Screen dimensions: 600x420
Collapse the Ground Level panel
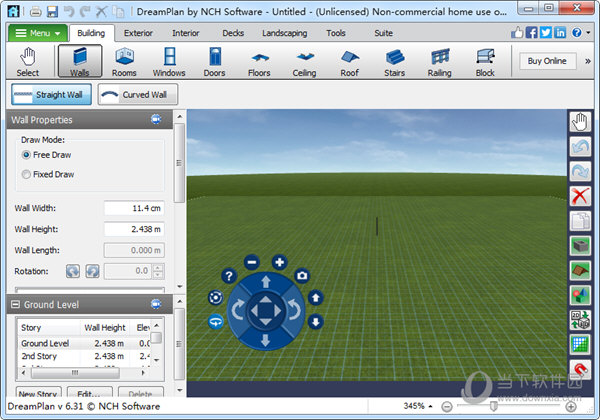(17, 304)
